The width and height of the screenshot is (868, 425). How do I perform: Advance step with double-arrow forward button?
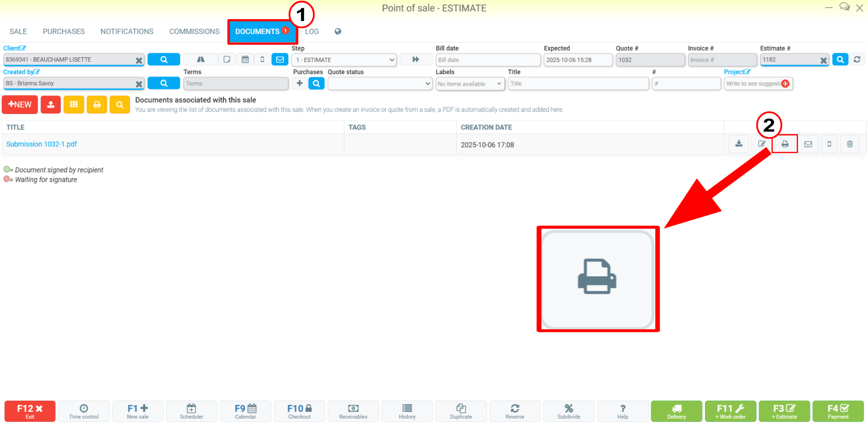pos(416,59)
